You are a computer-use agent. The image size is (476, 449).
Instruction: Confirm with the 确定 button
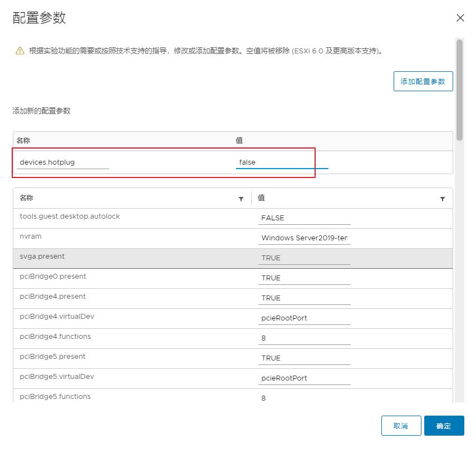pyautogui.click(x=444, y=426)
